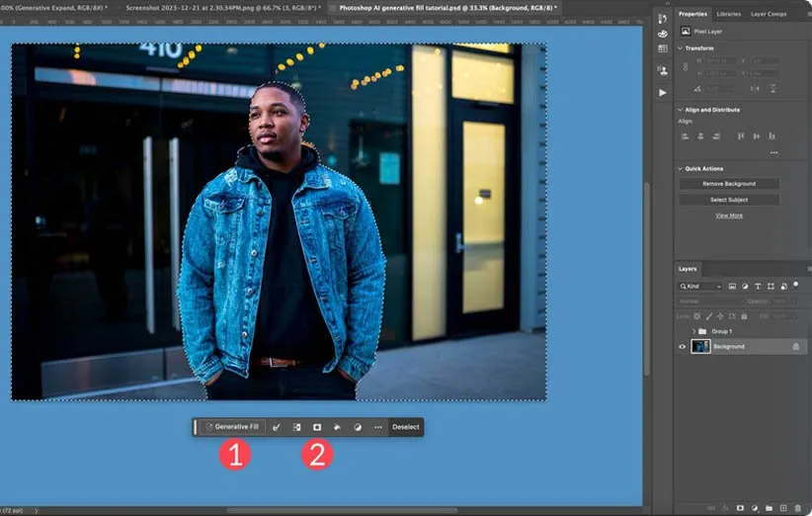This screenshot has height=516, width=812.
Task: Hide the Background layer with eye icon
Action: (x=682, y=347)
